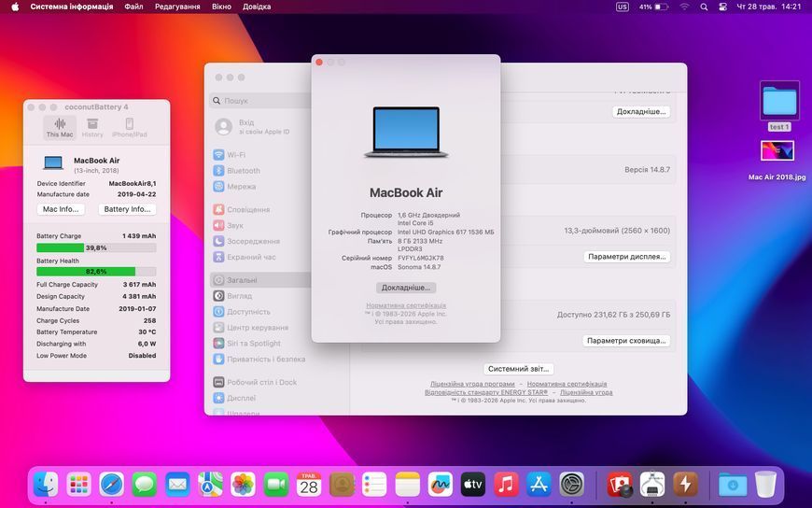Screen dimensions: 812x508
Task: Open Photo Booth in the Dock
Action: [620, 485]
